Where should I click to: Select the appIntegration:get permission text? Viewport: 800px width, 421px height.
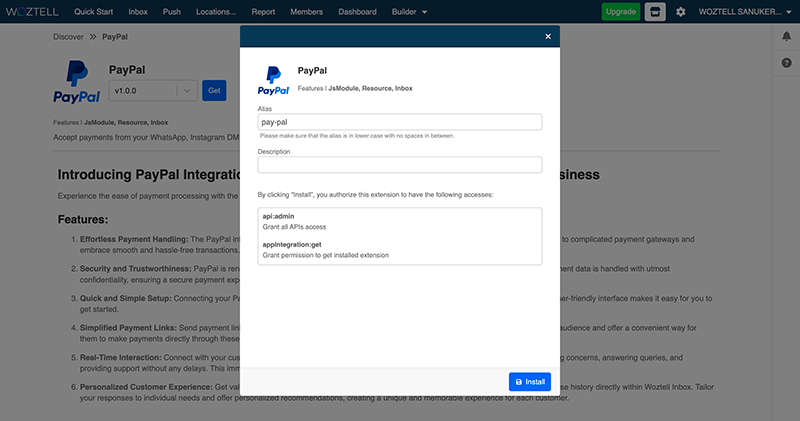click(292, 244)
